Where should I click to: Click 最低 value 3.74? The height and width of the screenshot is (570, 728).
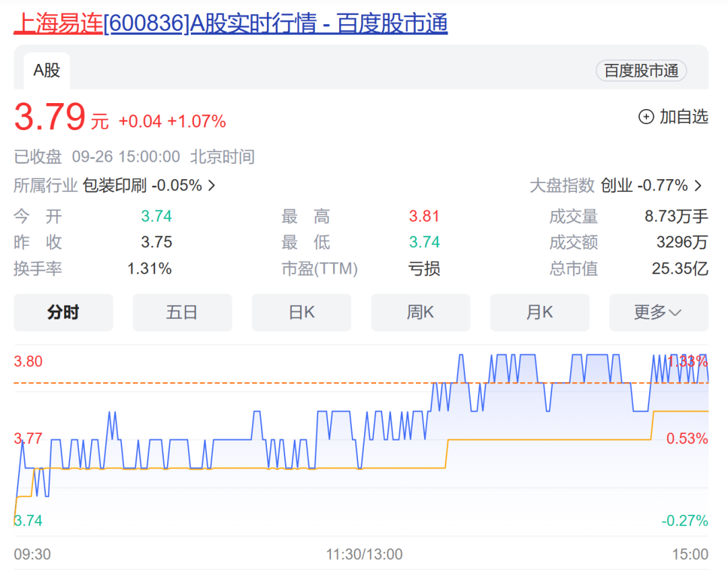click(424, 243)
